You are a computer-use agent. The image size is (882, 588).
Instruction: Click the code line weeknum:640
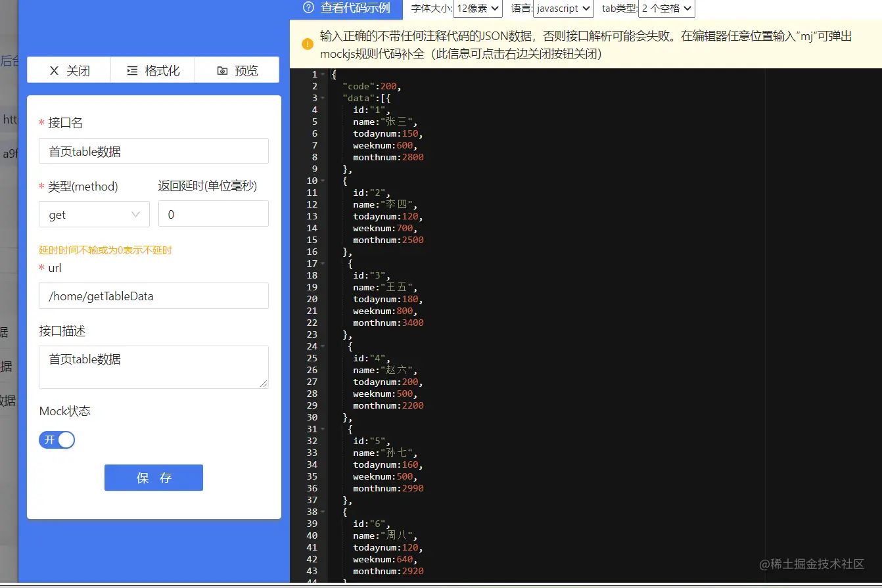coord(385,559)
